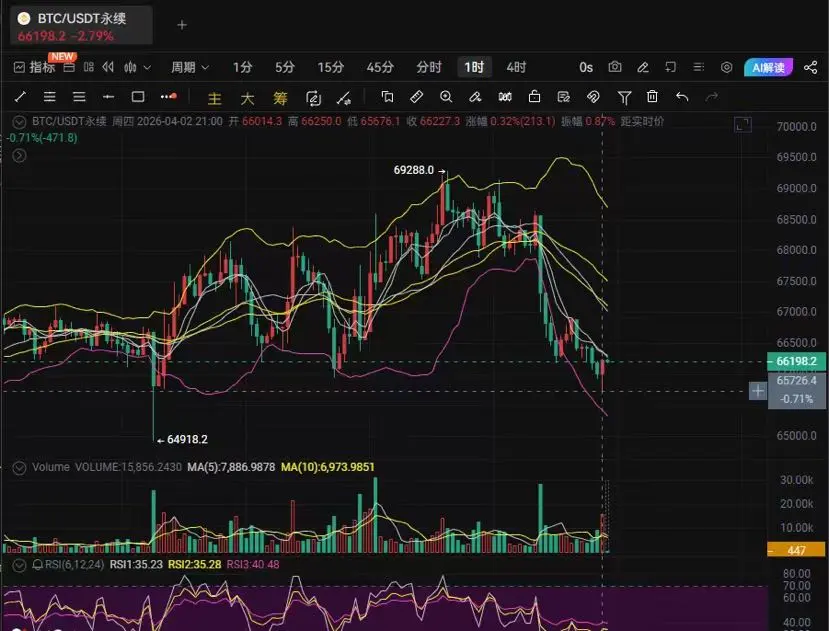The height and width of the screenshot is (631, 829).
Task: Click the multi-window grid icon
Action: (89, 67)
